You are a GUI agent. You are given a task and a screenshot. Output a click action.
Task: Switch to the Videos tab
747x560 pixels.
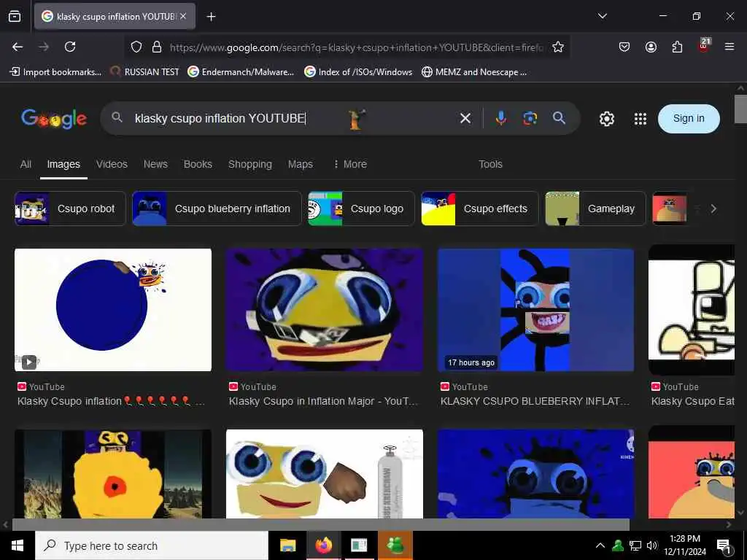112,164
